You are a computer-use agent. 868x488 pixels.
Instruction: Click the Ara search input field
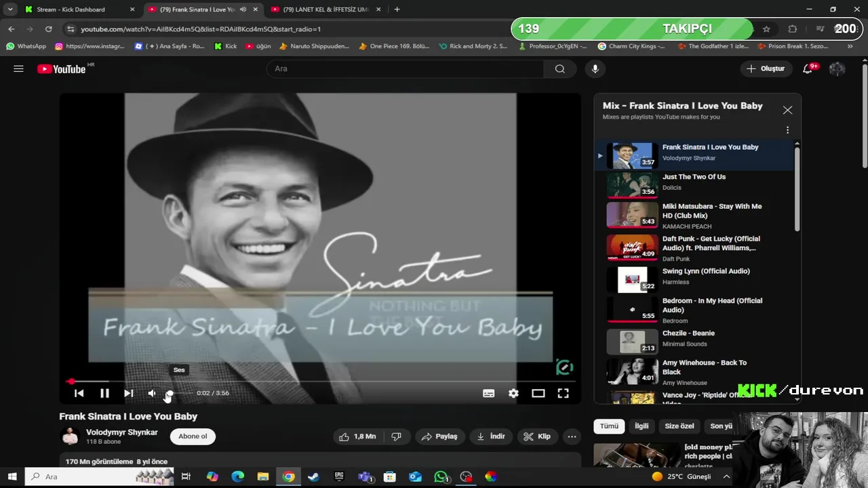(x=405, y=68)
